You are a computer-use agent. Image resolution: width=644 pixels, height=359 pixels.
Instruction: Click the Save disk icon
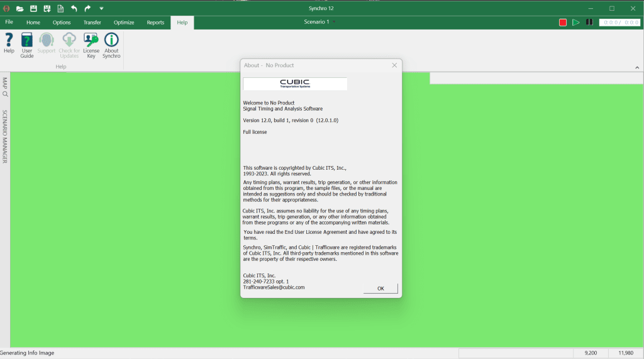point(34,8)
